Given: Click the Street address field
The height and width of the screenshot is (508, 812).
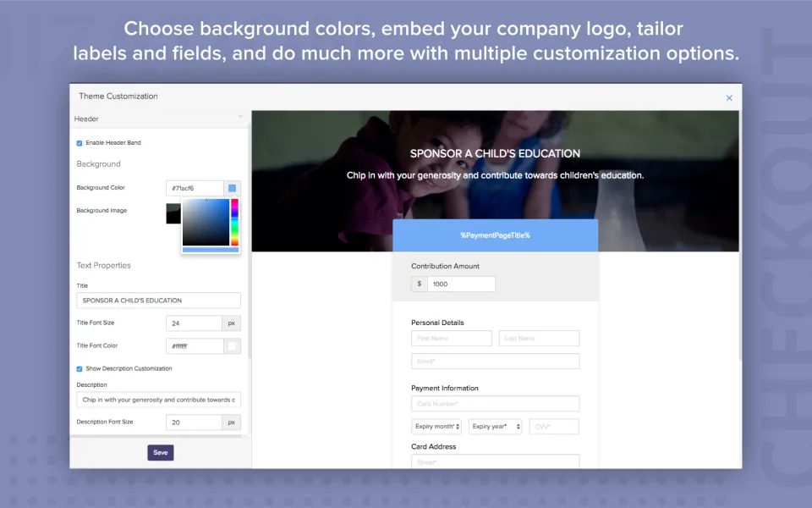Looking at the screenshot, I should [x=496, y=461].
